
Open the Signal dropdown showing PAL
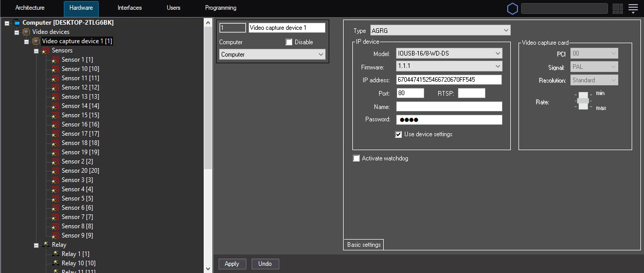click(x=594, y=67)
